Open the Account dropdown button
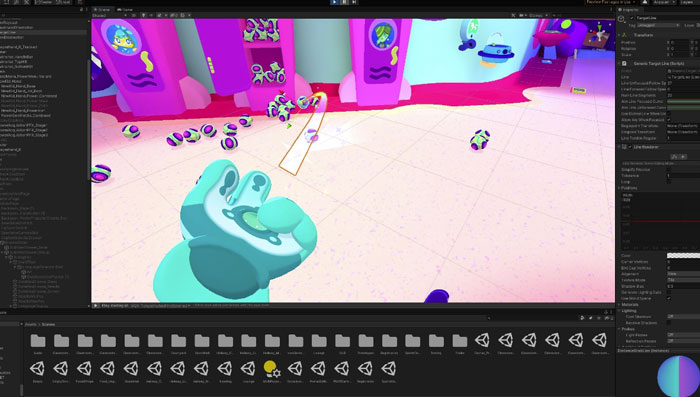The image size is (700, 397). pyautogui.click(x=662, y=2)
